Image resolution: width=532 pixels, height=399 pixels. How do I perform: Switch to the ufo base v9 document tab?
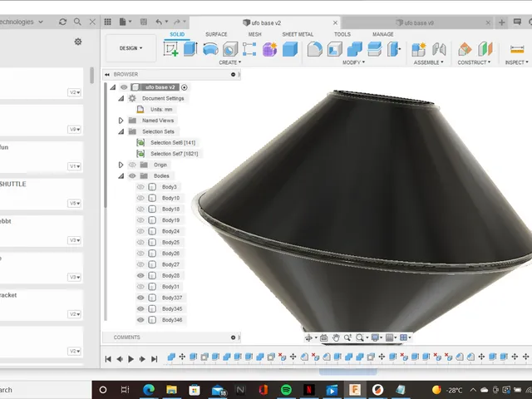click(x=416, y=23)
